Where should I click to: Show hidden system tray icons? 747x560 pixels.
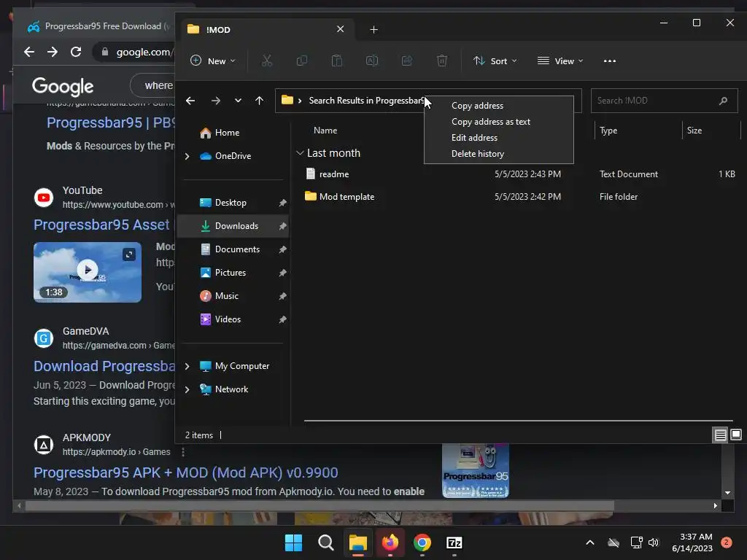(x=589, y=542)
